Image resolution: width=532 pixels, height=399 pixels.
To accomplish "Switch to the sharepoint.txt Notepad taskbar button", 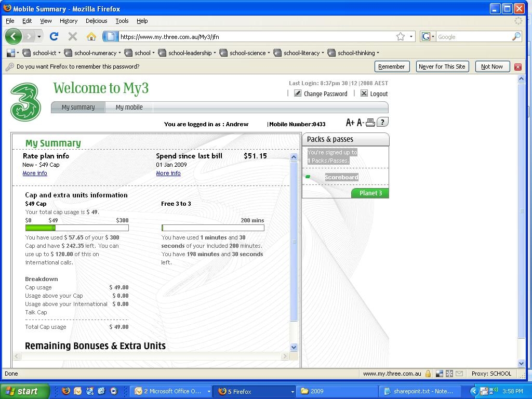I will [419, 391].
